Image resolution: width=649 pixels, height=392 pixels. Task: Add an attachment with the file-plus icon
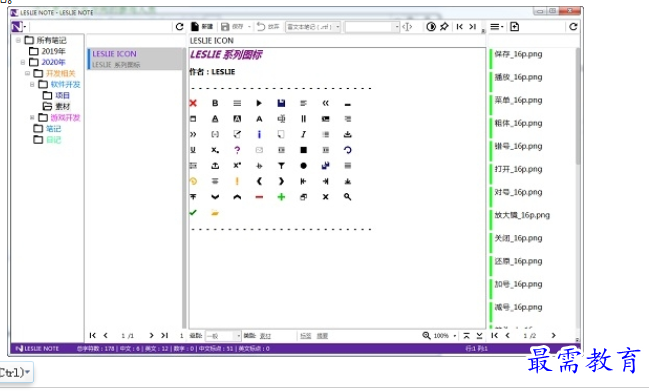tap(514, 27)
